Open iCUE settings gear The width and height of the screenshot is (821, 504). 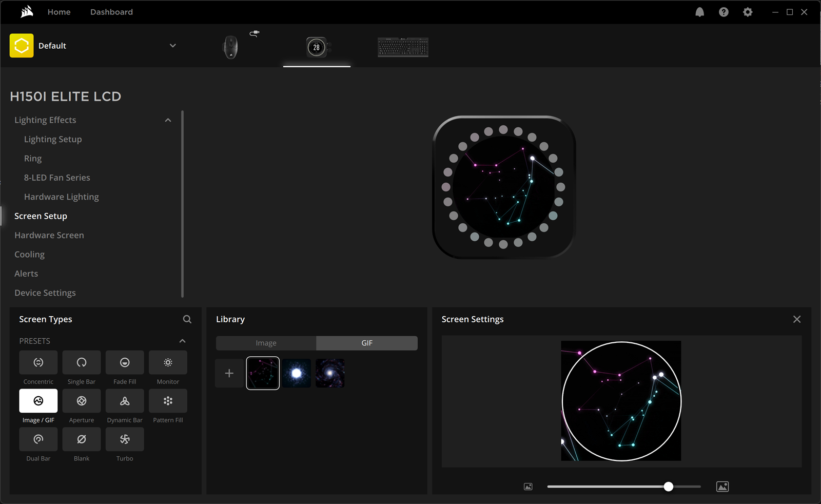[x=748, y=12]
